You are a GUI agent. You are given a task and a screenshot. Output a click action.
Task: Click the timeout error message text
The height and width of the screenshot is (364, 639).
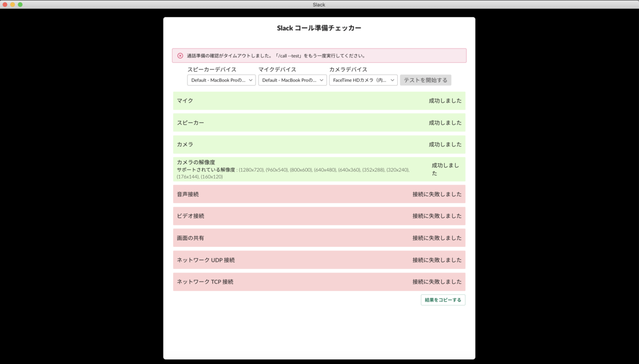276,55
